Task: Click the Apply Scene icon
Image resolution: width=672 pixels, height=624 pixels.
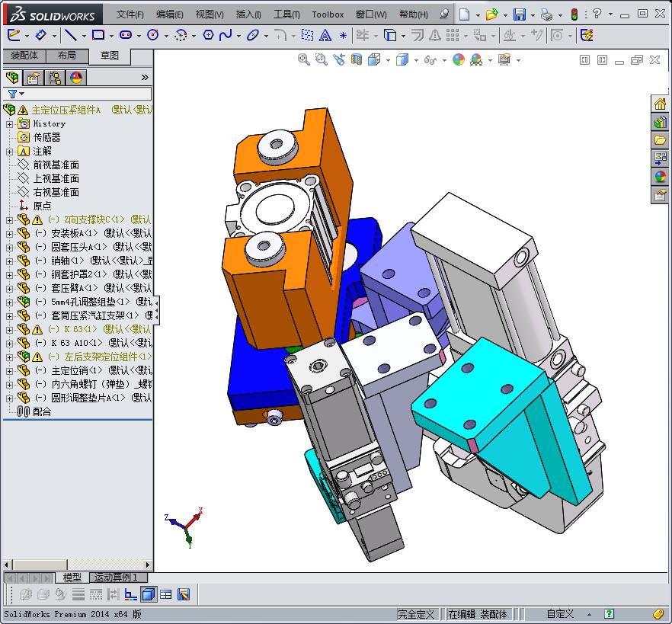Action: (x=476, y=59)
